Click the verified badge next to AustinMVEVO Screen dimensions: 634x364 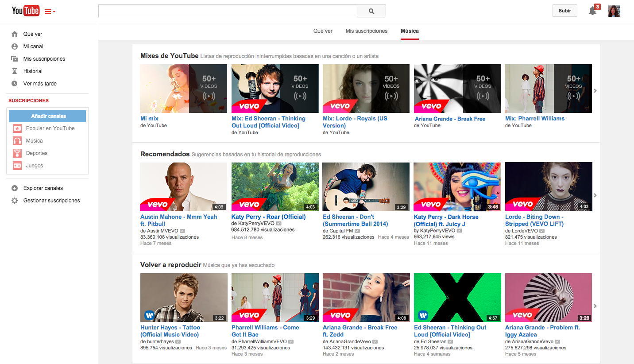[x=182, y=231]
